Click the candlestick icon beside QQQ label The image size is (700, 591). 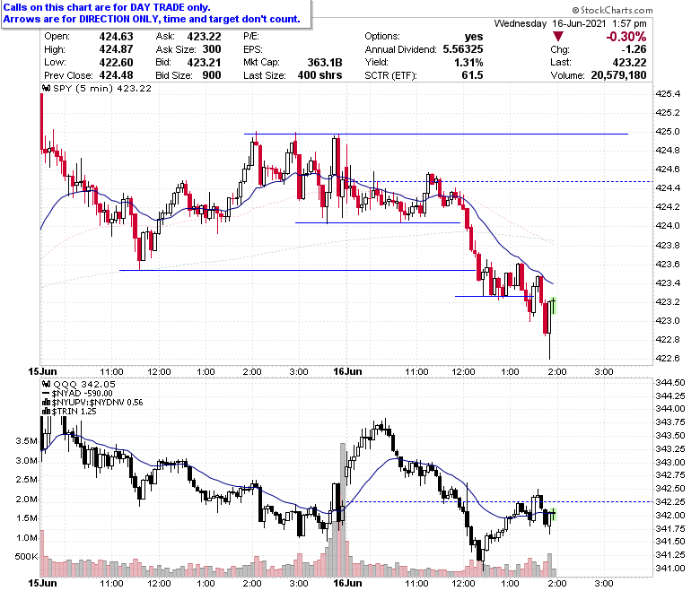pos(46,384)
